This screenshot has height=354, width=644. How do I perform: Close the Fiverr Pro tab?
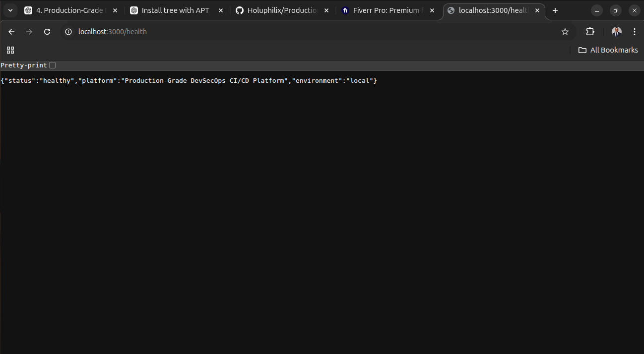[432, 10]
